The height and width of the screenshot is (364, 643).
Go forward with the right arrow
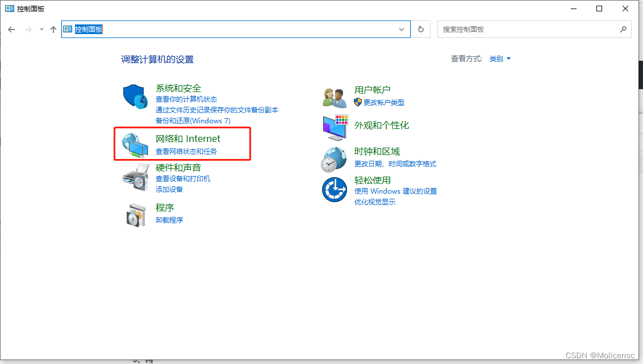pos(28,30)
